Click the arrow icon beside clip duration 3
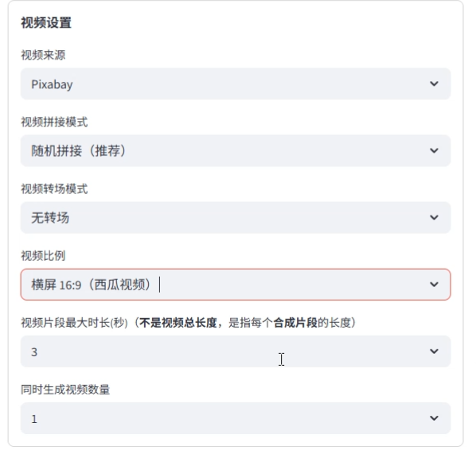 tap(434, 351)
